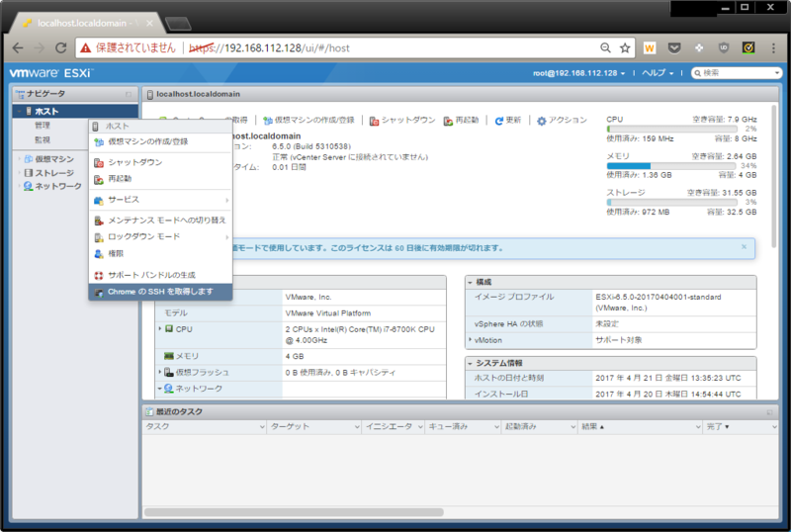The height and width of the screenshot is (532, 791).
Task: Click the 検索 search field
Action: pos(737,73)
